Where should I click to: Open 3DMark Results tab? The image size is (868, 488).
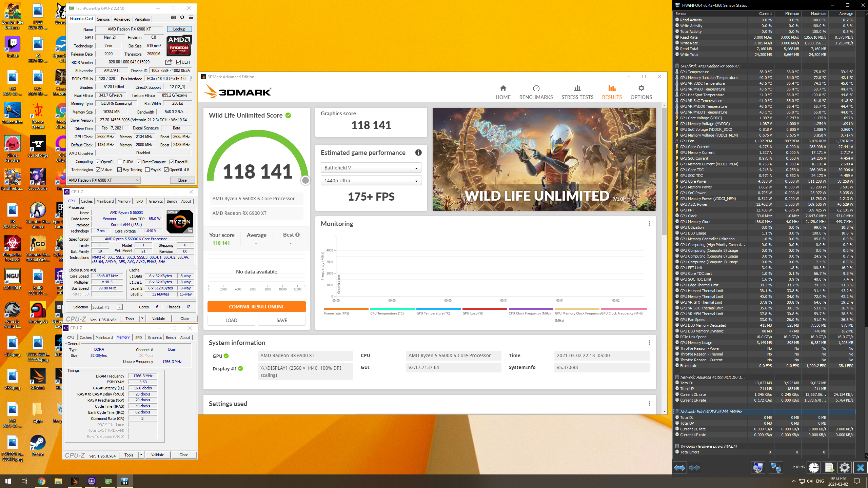coord(612,92)
